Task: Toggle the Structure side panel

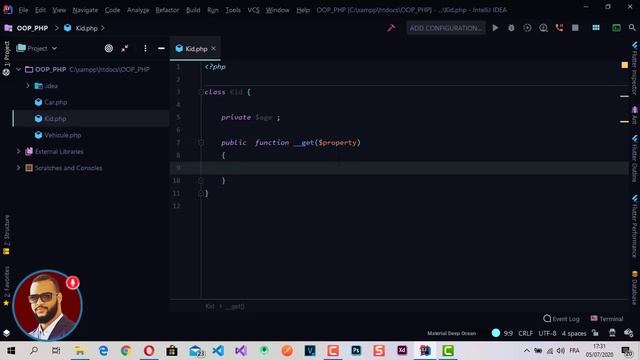Action: point(6,234)
